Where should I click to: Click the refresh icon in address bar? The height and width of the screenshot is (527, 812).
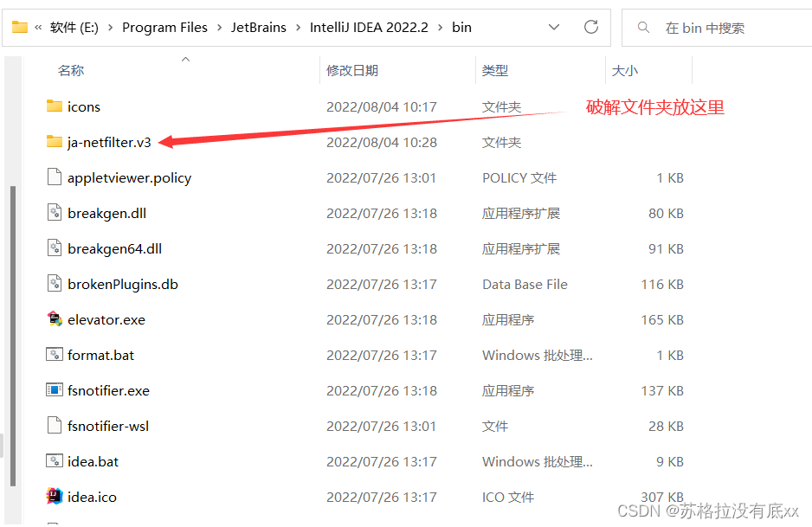[591, 27]
